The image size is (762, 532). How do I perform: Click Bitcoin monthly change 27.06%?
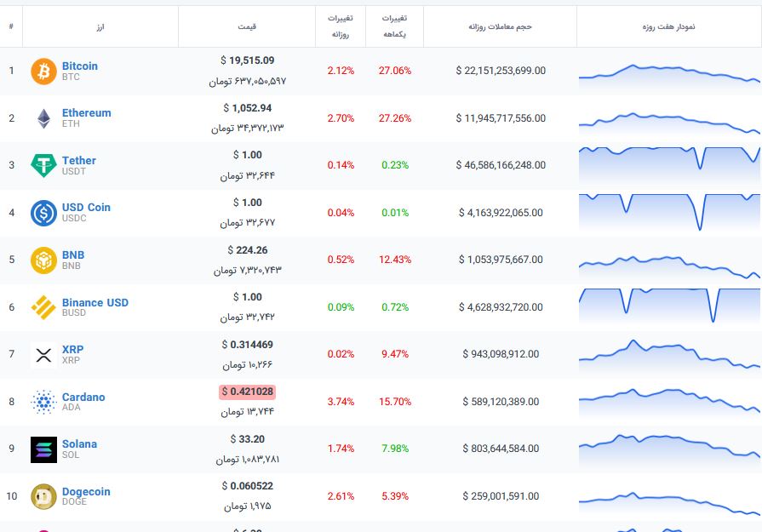tap(395, 71)
